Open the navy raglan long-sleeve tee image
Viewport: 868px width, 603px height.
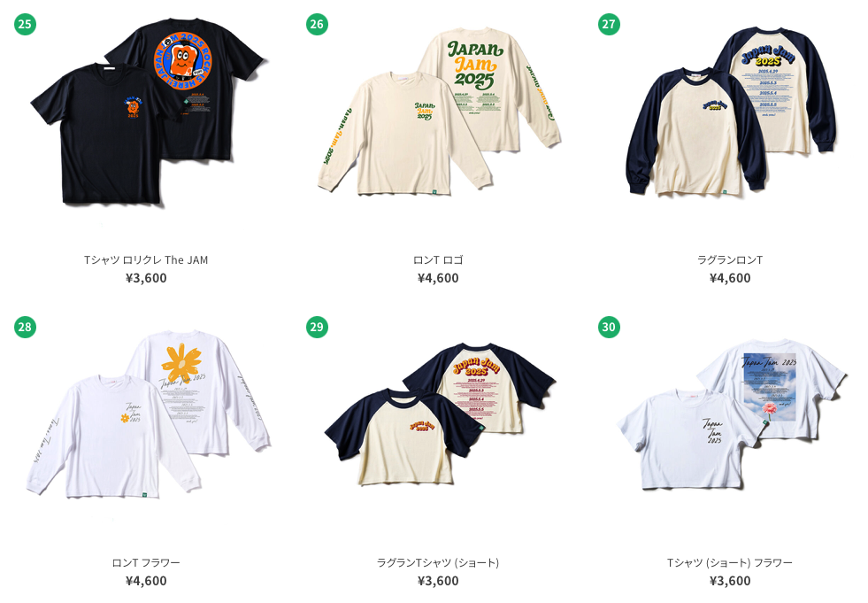(x=731, y=111)
